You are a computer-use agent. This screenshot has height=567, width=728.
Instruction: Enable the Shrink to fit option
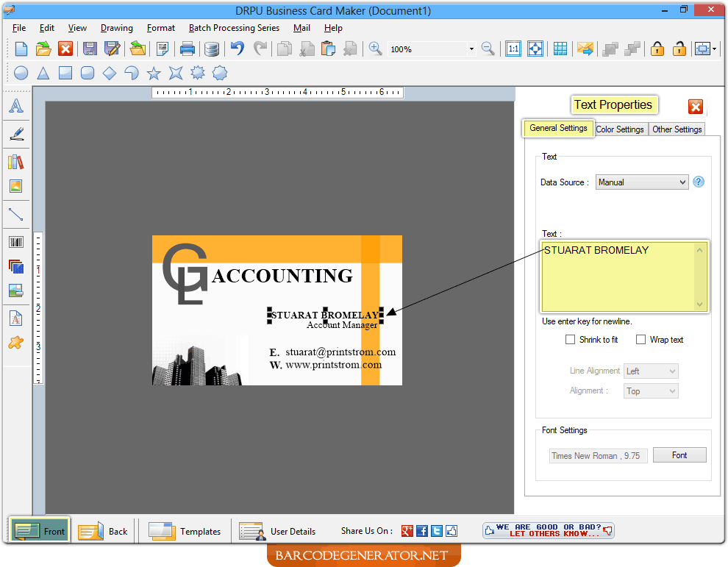571,339
